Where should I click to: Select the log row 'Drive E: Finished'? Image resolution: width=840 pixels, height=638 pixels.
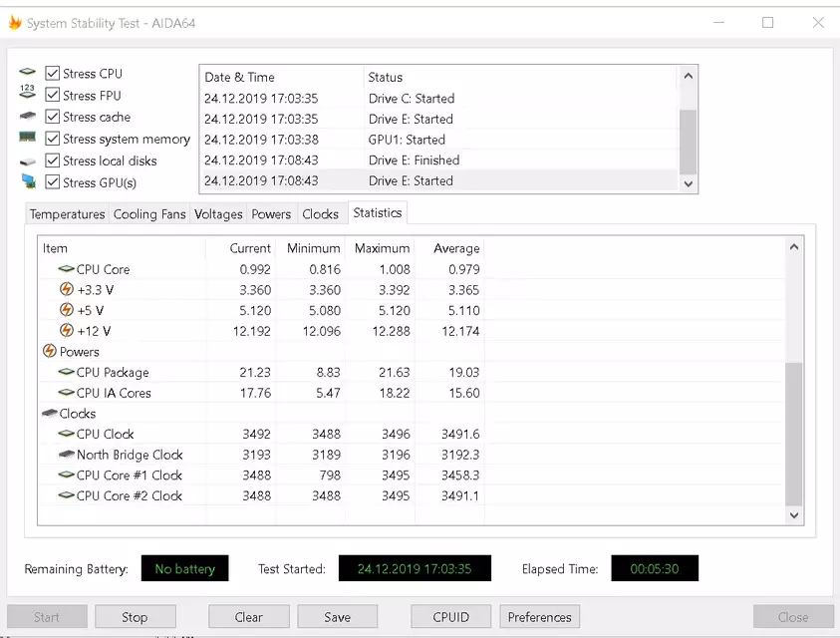[439, 159]
